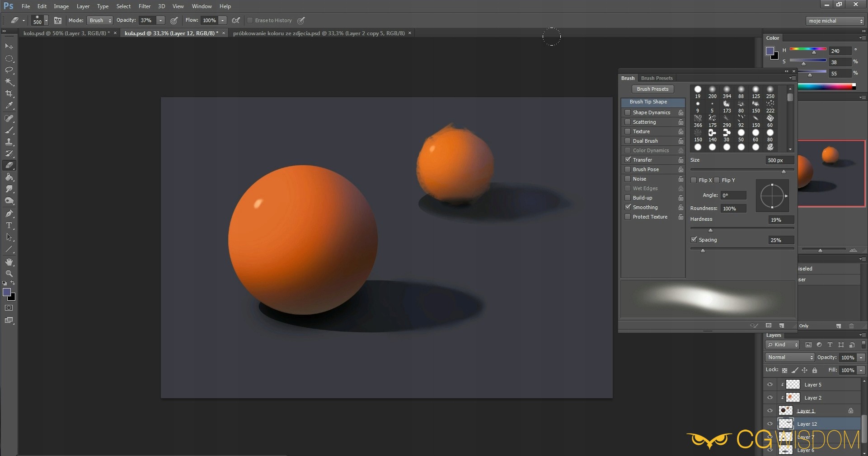Click the foreground color swatch in Color panel
The image size is (868, 456).
770,51
